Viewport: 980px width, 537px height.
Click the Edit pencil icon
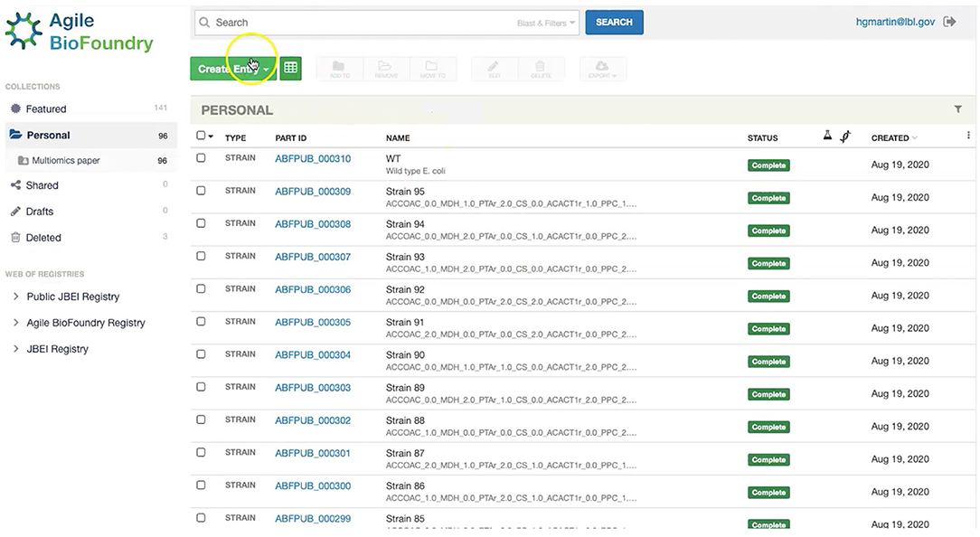point(494,69)
